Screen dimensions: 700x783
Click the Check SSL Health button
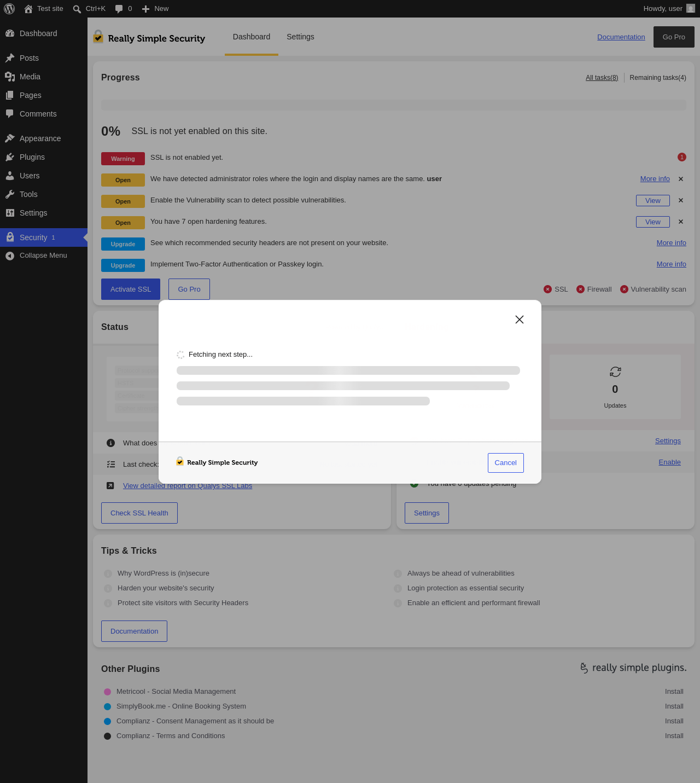pyautogui.click(x=139, y=513)
